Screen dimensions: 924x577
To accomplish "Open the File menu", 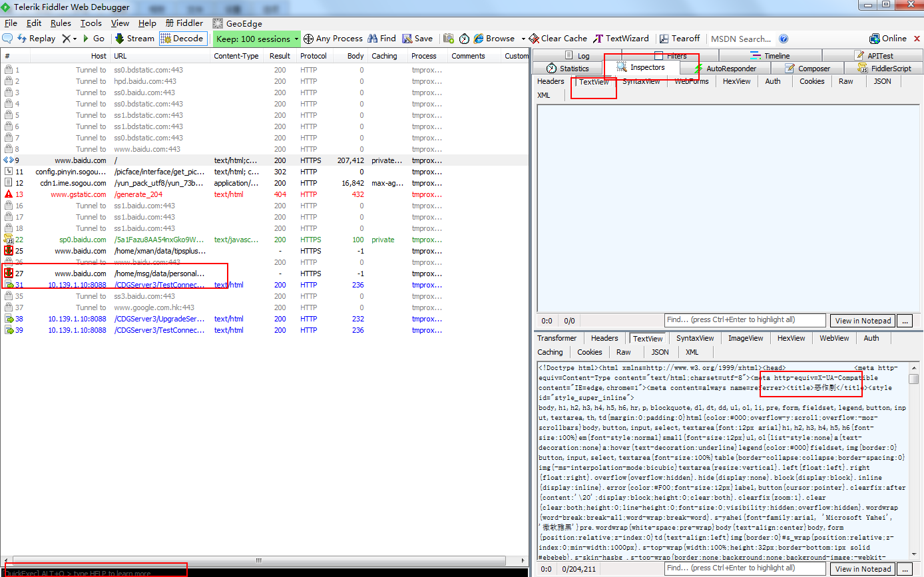I will tap(11, 23).
